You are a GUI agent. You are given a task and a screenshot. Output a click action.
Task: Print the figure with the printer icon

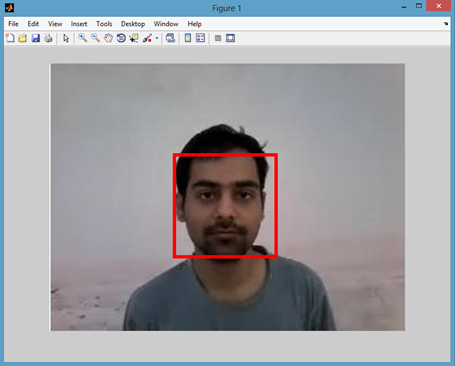coord(48,38)
